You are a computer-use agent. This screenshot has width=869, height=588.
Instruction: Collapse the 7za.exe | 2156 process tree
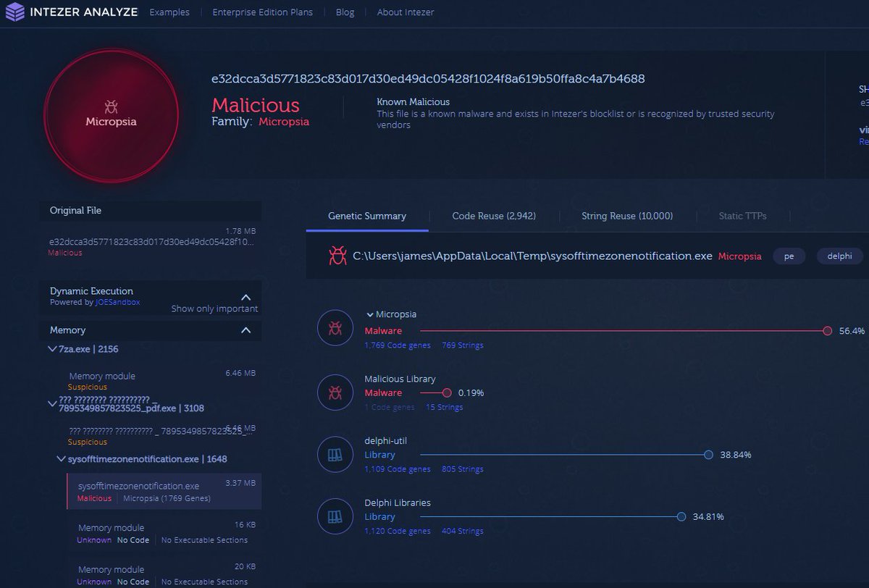click(52, 349)
